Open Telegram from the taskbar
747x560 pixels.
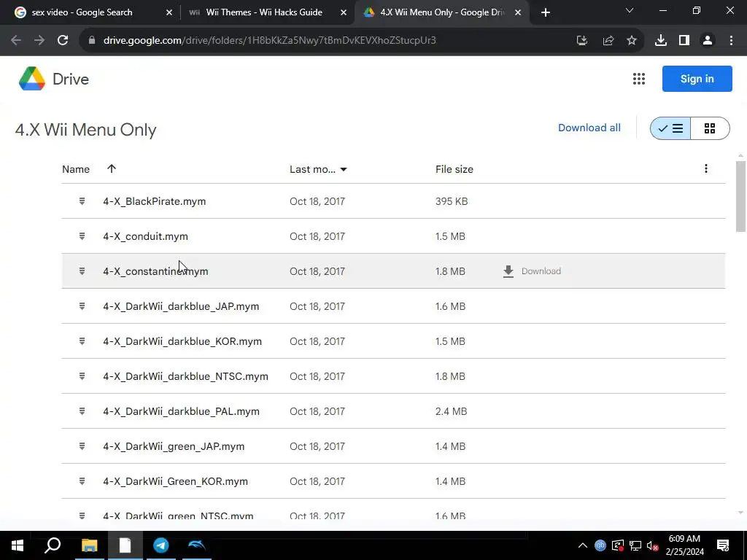[161, 545]
